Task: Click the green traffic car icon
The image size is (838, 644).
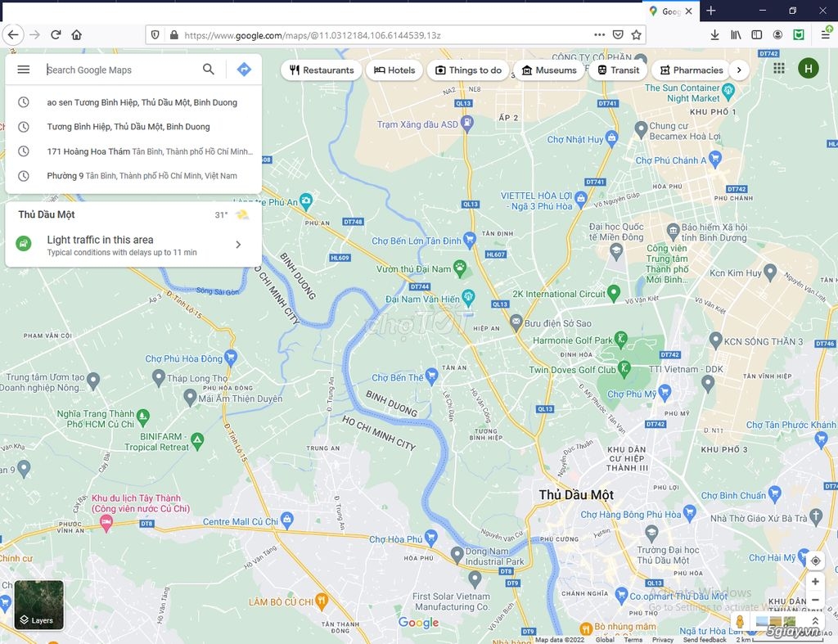Action: 24,244
